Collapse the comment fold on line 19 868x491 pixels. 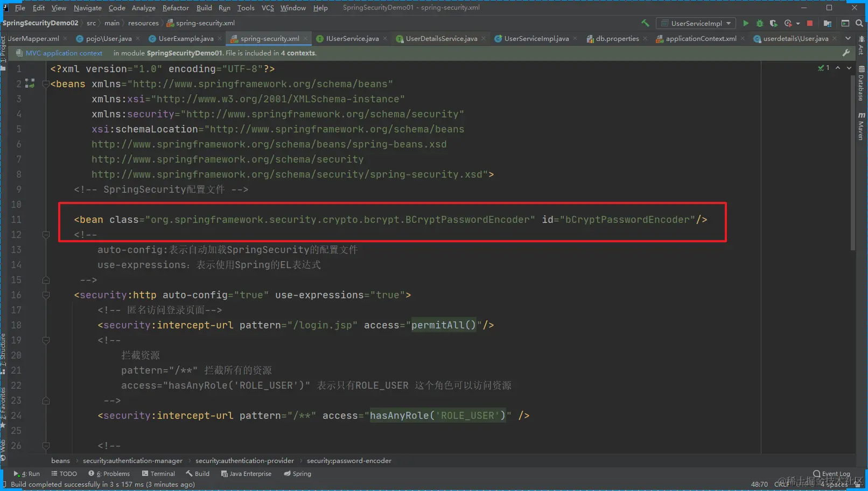pos(46,340)
